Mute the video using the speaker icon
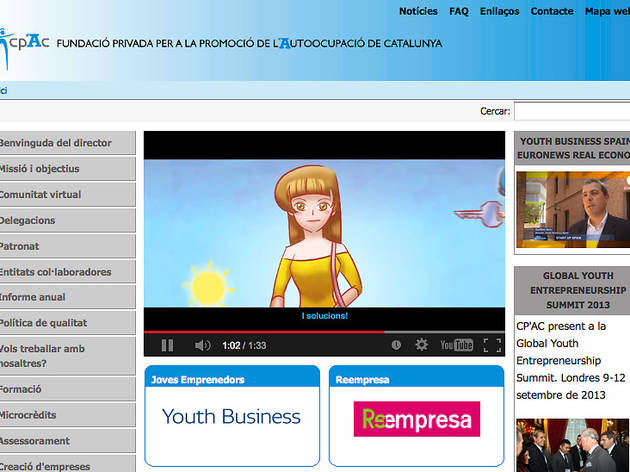The height and width of the screenshot is (472, 630). coord(202,345)
